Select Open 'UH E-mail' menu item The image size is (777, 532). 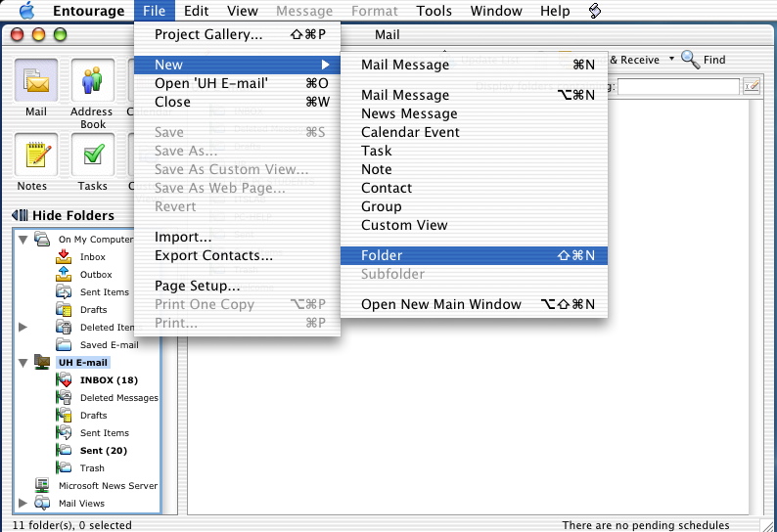tap(237, 83)
